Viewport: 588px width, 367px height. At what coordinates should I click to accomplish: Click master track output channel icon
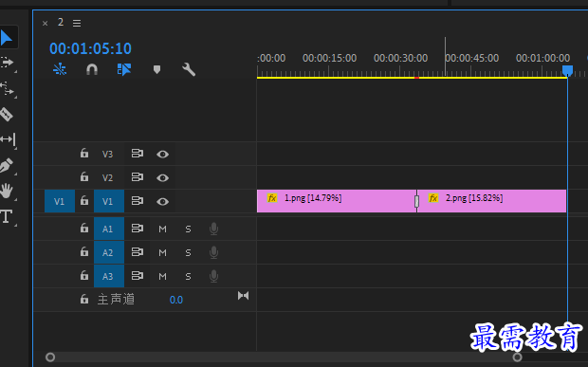[x=243, y=296]
